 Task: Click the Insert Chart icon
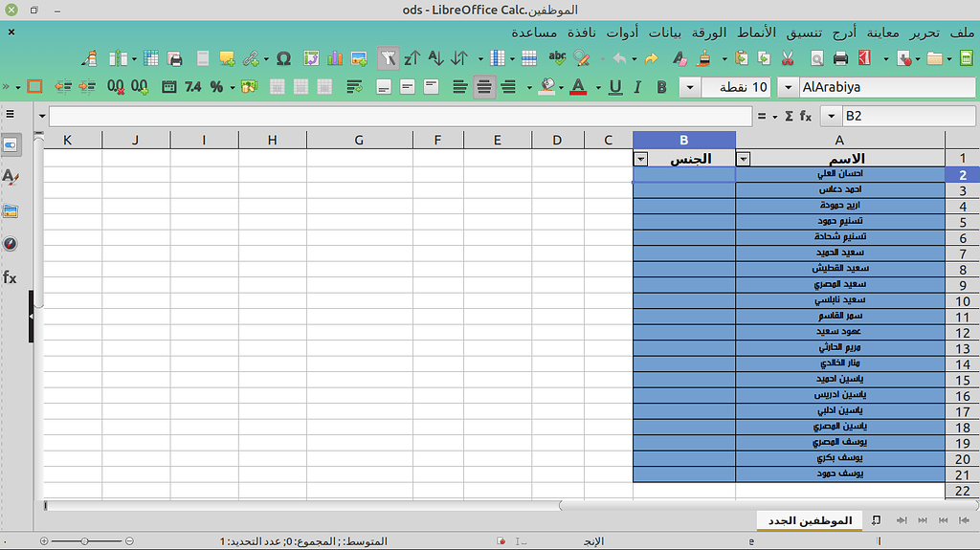[x=335, y=58]
